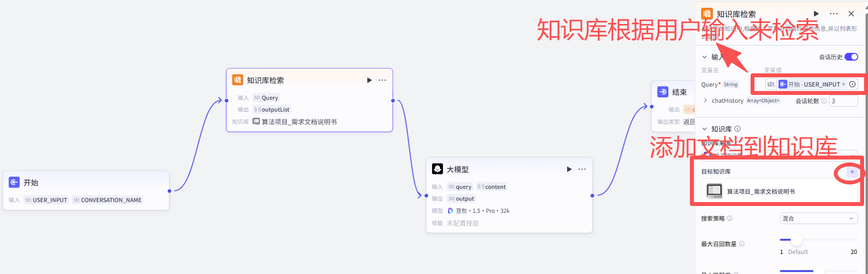Open the three-dot menu in the side panel header
This screenshot has width=868, height=274.
pyautogui.click(x=834, y=14)
